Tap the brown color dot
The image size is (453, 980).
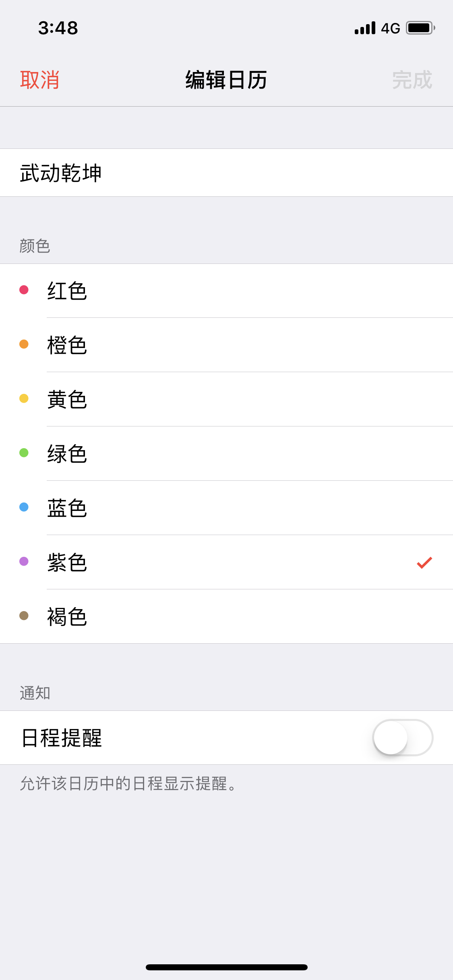tap(24, 616)
